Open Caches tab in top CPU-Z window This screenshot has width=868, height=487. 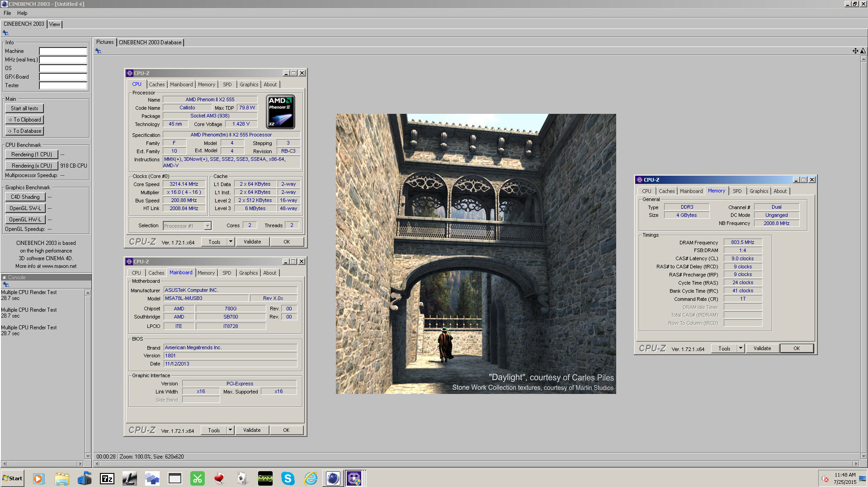coord(157,84)
